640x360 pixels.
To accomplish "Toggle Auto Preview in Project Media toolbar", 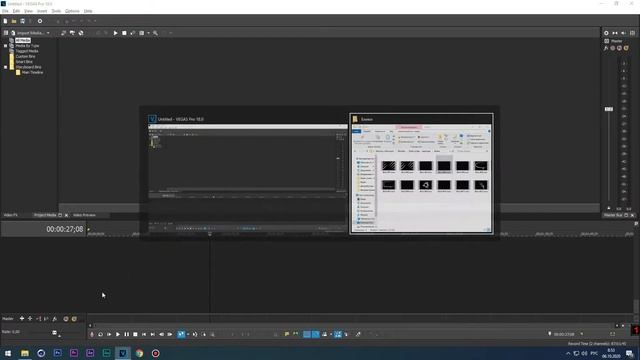I will 133,33.
